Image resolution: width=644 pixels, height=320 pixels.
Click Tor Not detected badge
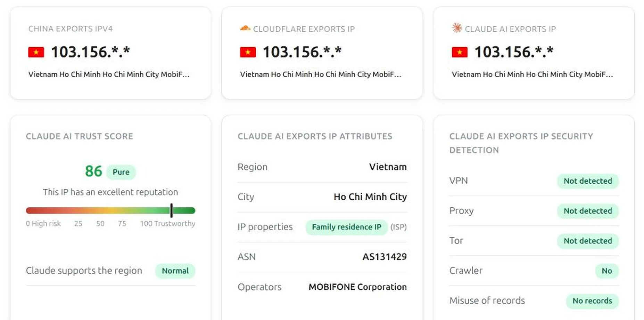[588, 241]
